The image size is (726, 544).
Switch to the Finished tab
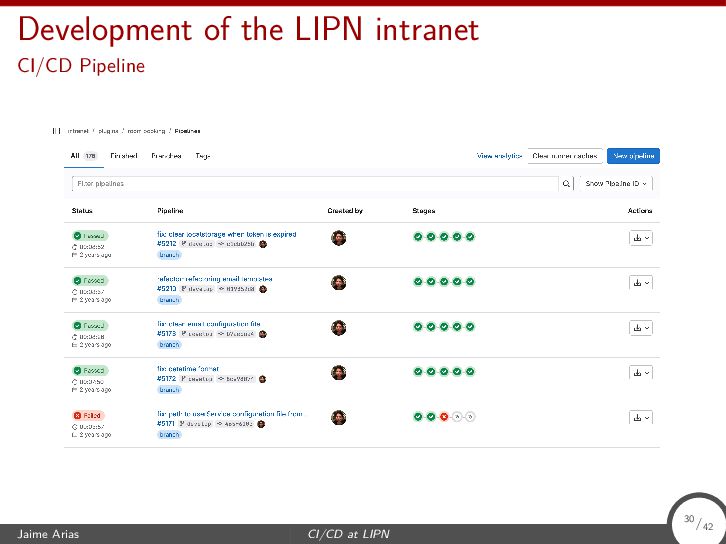click(x=123, y=156)
